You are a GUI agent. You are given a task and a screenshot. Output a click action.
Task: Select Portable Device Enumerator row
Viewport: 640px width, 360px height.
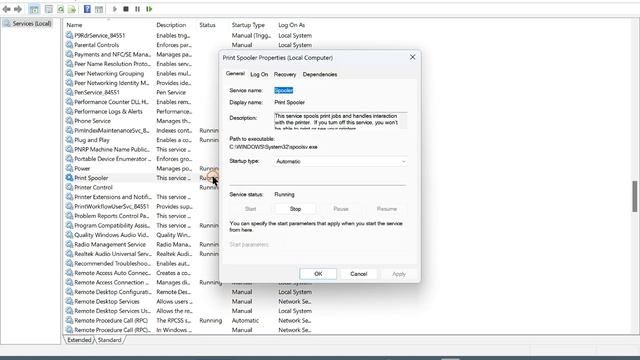tap(142, 159)
